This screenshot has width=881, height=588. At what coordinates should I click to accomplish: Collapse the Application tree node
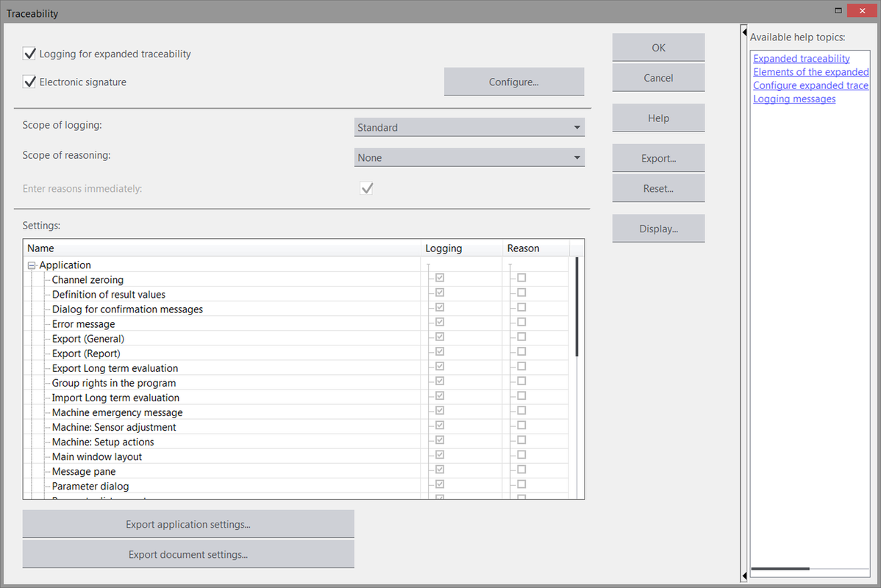[32, 265]
